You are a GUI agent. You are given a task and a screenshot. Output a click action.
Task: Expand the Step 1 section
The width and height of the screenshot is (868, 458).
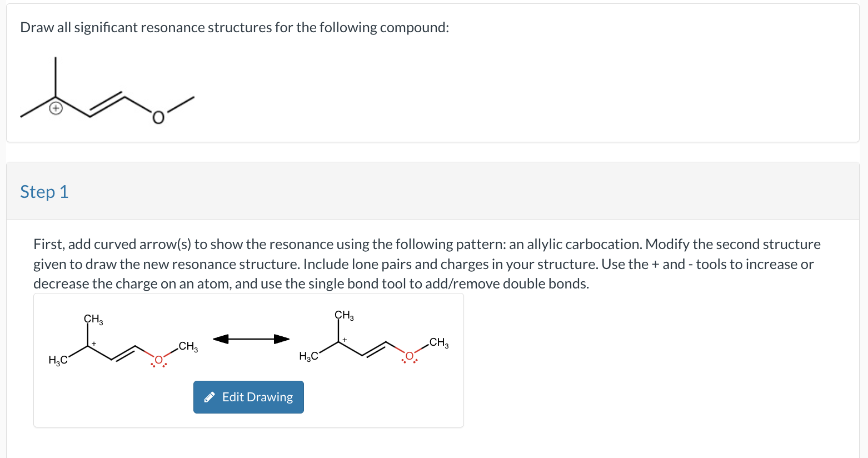click(x=44, y=192)
